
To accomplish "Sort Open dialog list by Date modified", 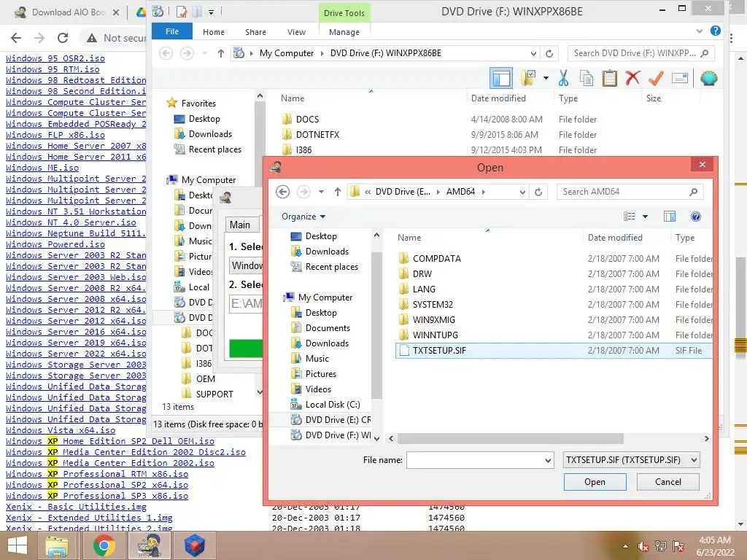I will pos(614,238).
